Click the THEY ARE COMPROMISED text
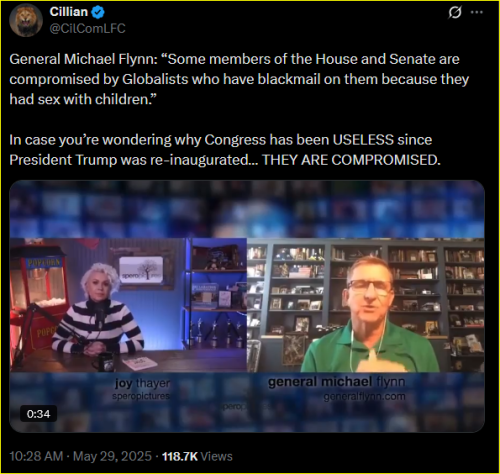 tap(351, 160)
